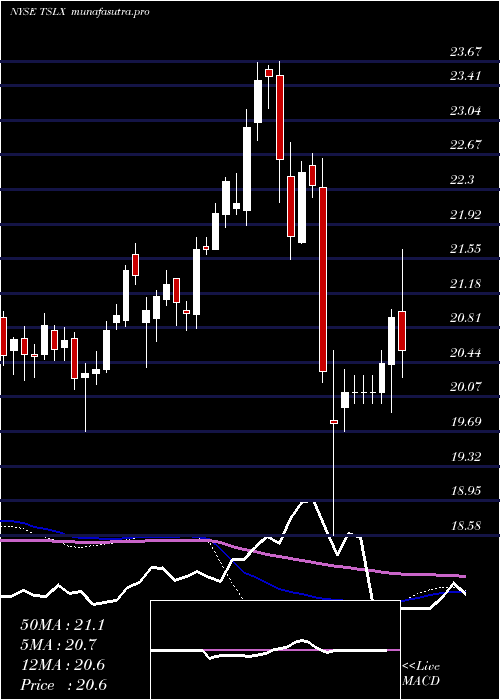Click the 18.58 price label
The width and height of the screenshot is (500, 700).
pyautogui.click(x=466, y=526)
